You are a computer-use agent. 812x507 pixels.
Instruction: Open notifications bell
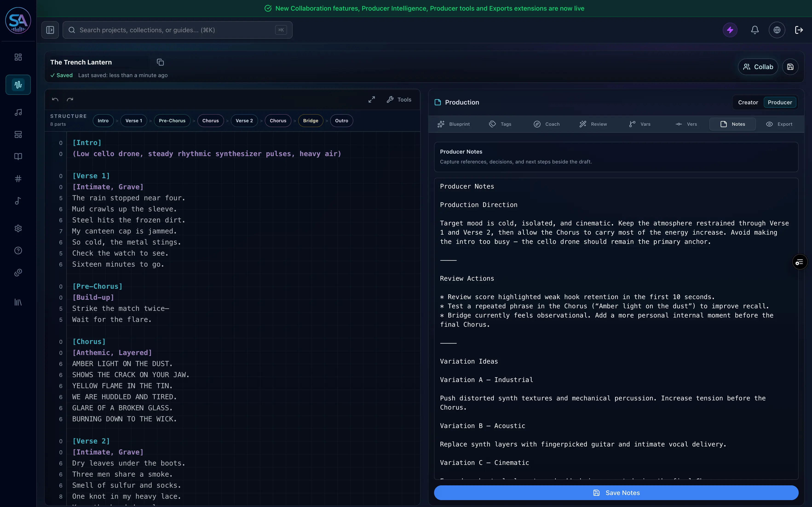[755, 30]
